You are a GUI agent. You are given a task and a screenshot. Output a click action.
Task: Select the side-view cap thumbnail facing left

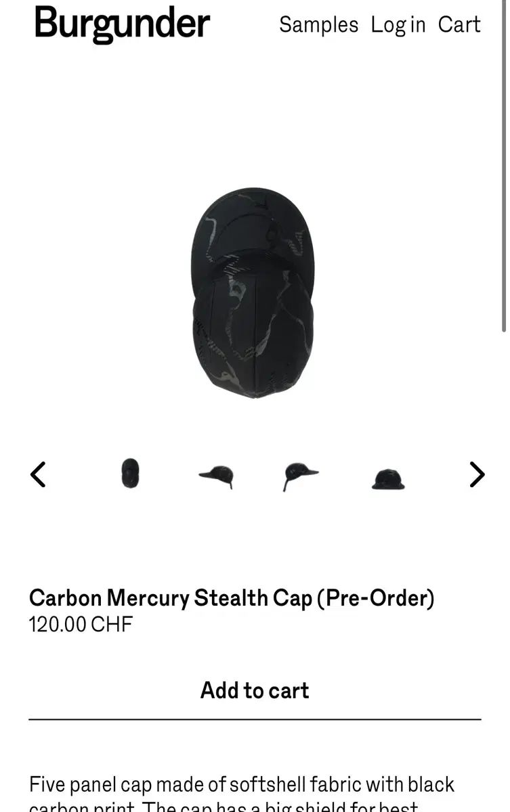point(217,476)
